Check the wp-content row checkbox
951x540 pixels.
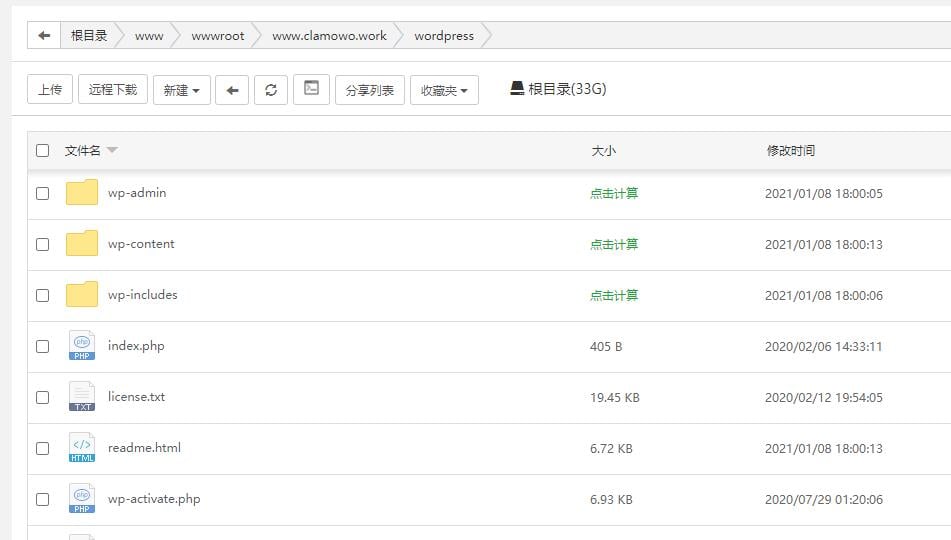click(x=42, y=245)
